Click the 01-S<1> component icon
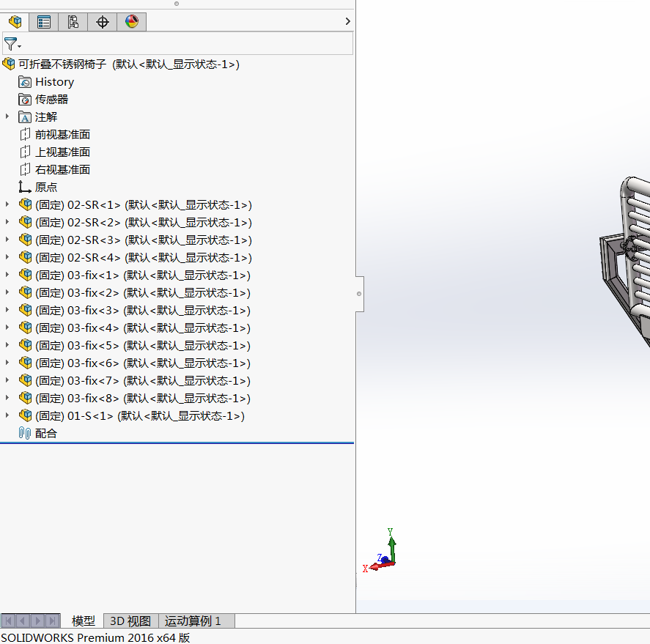Screen dimensions: 650x644 pos(26,415)
